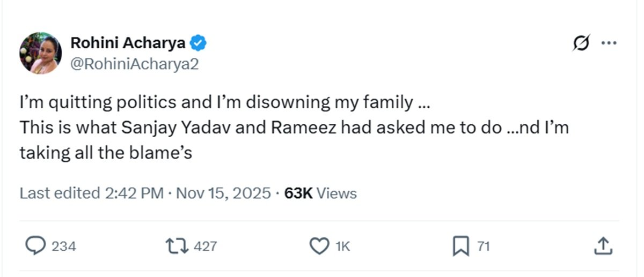
Task: Like the post with heart icon
Action: coord(319,246)
